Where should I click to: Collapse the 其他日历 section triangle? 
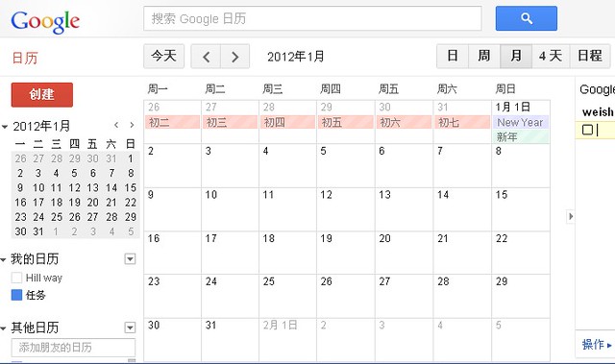coord(4,328)
